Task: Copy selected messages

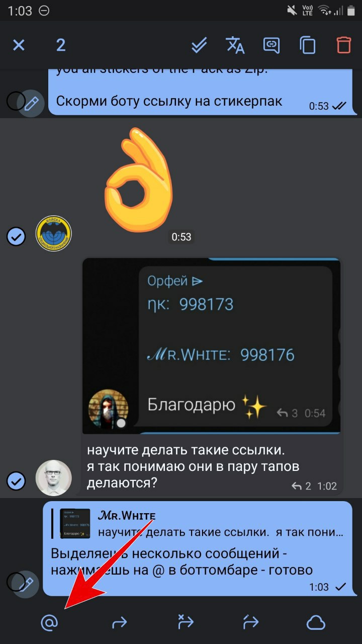Action: (308, 45)
